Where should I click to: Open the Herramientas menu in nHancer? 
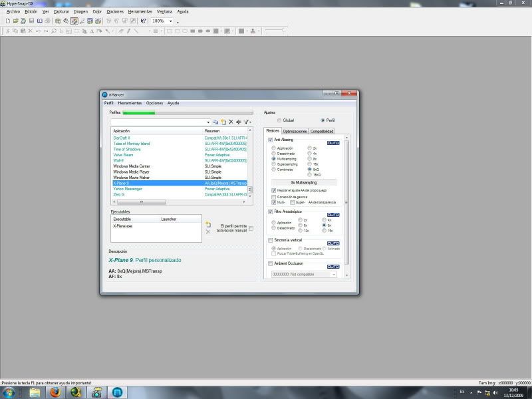tap(130, 103)
